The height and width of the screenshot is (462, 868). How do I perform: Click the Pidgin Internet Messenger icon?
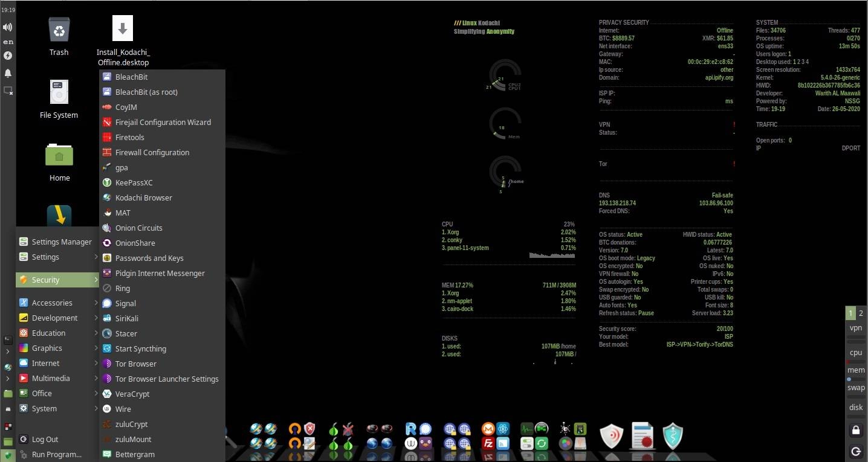tap(107, 274)
